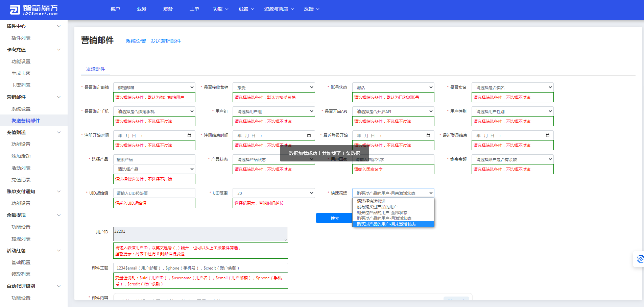Open the 发送营销邮件 header link
The width and height of the screenshot is (644, 307).
(x=166, y=41)
